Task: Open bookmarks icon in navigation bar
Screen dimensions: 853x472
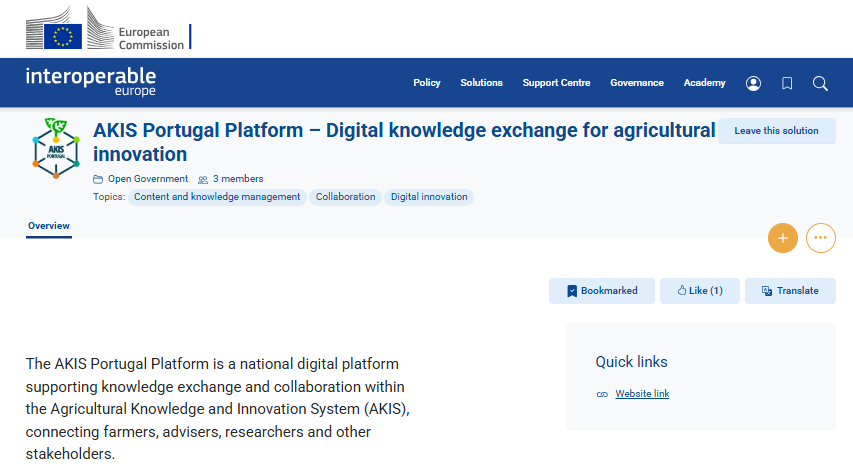Action: (787, 83)
